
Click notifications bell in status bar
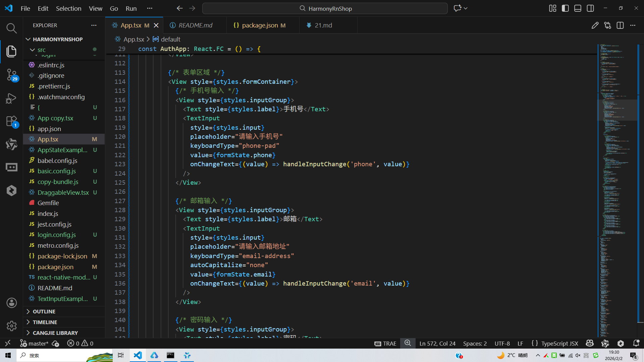636,343
